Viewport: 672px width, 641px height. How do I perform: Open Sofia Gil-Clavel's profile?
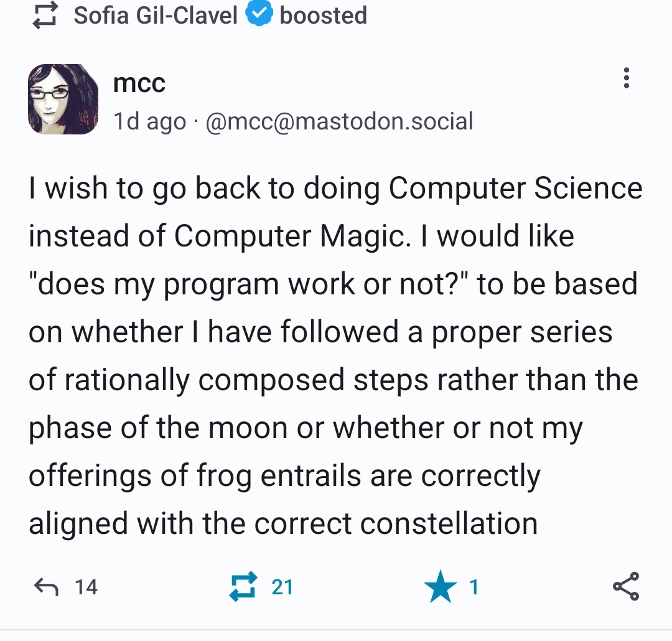coord(156,15)
